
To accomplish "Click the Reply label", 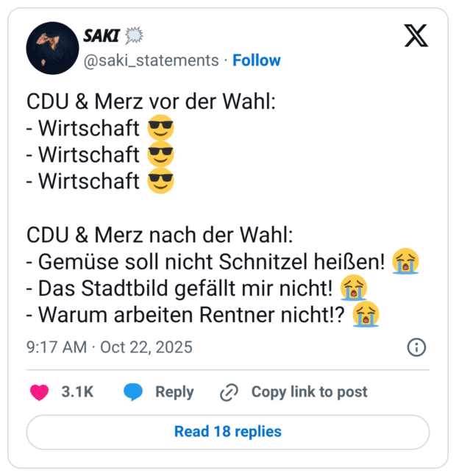I will click(174, 392).
